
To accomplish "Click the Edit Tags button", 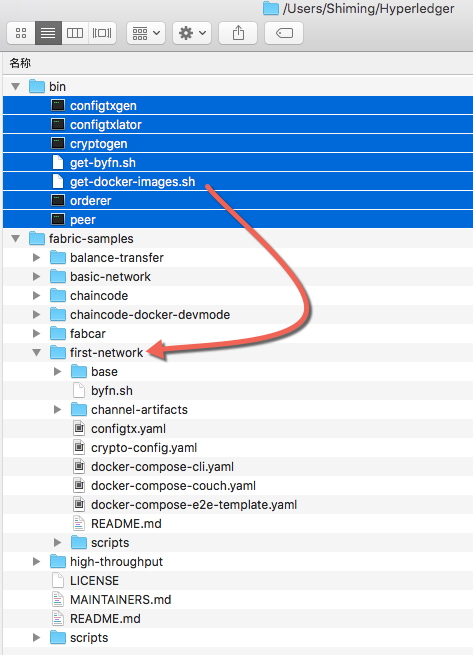I will pos(284,33).
